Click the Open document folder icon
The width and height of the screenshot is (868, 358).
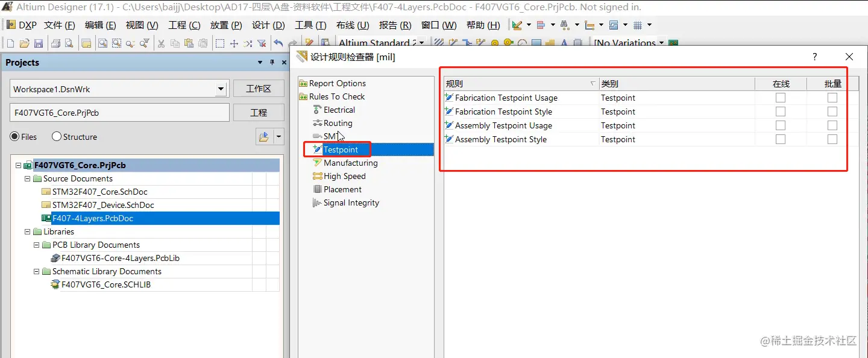pyautogui.click(x=25, y=43)
